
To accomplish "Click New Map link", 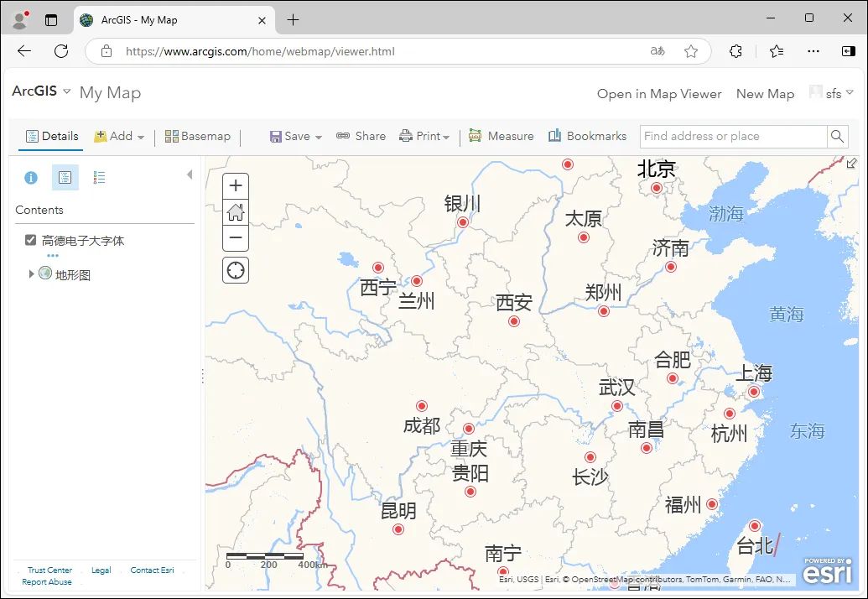I will tap(765, 94).
